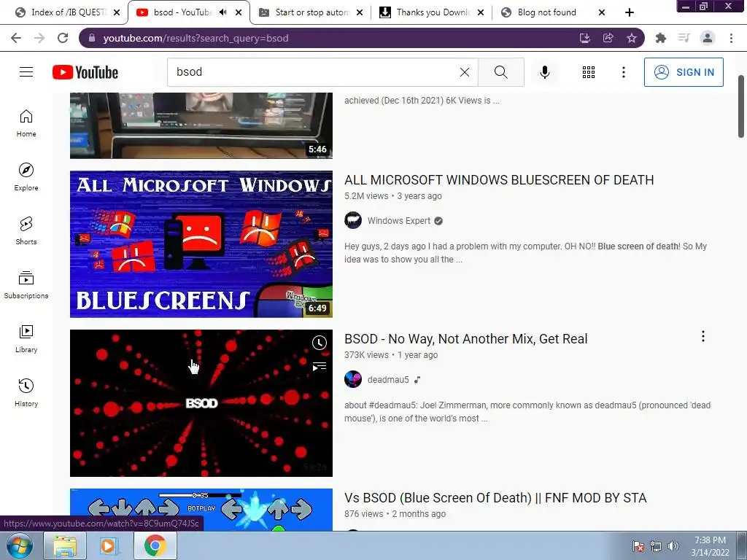747x560 pixels.
Task: Click the browser address bar URL
Action: [196, 38]
